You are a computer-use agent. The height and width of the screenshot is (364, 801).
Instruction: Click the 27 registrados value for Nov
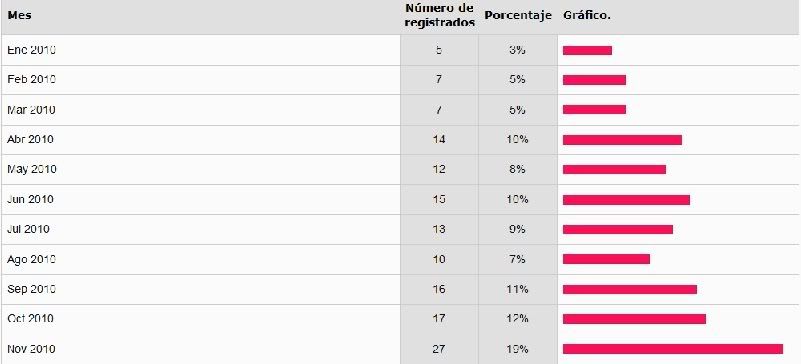point(439,349)
